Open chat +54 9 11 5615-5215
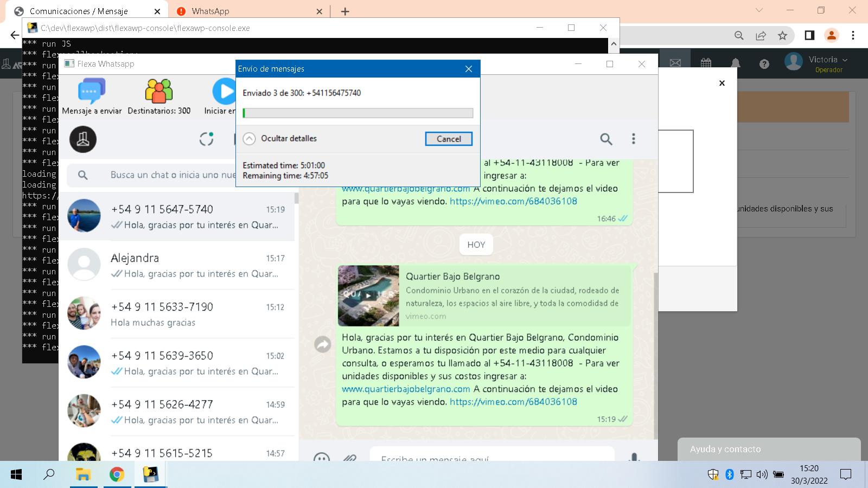Screen dimensions: 868x488 [x=176, y=449]
